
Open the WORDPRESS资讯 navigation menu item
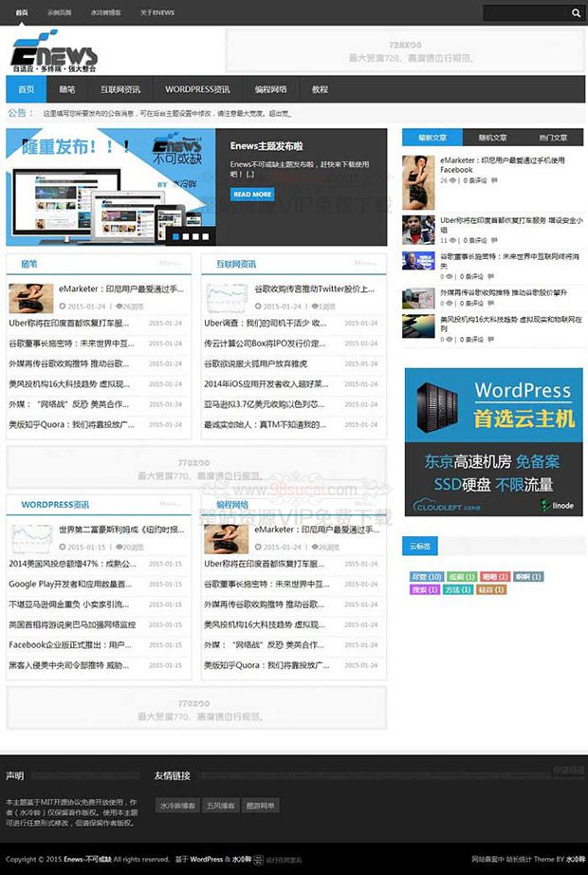(x=197, y=89)
